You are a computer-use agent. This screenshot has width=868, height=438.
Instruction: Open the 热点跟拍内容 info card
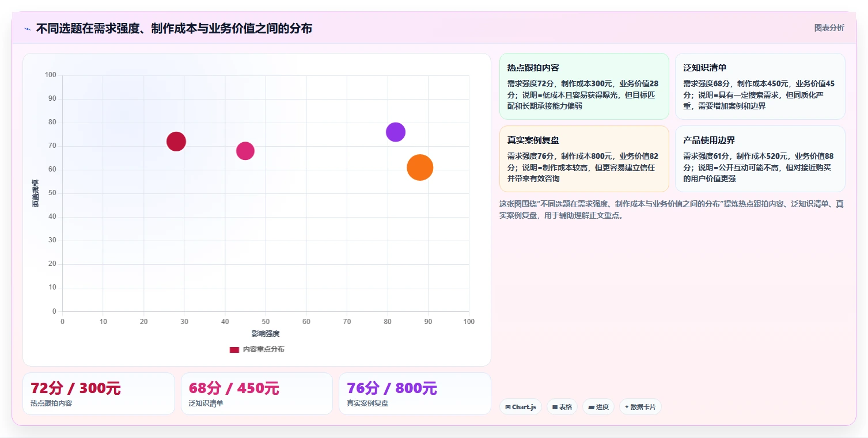[x=584, y=86]
